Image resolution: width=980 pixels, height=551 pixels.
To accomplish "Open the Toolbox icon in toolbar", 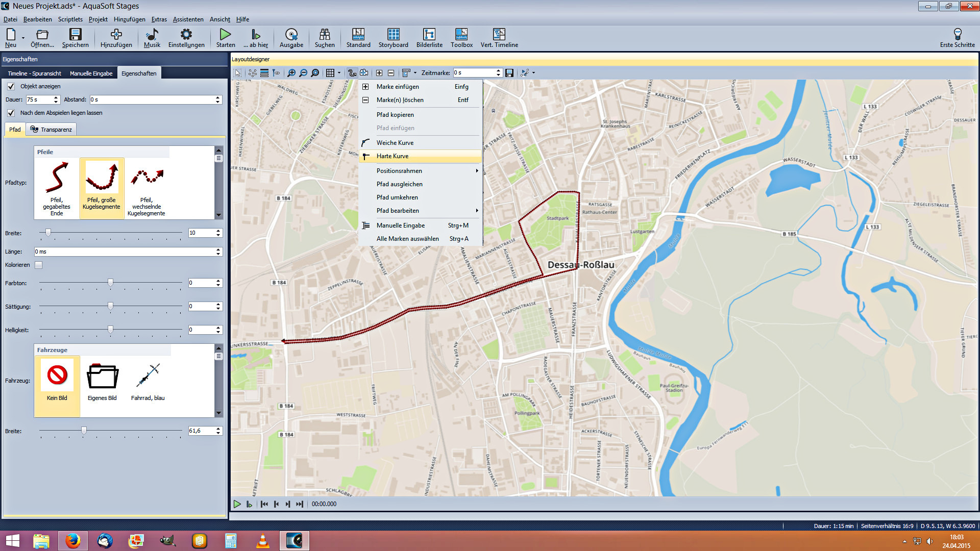I will (x=461, y=37).
